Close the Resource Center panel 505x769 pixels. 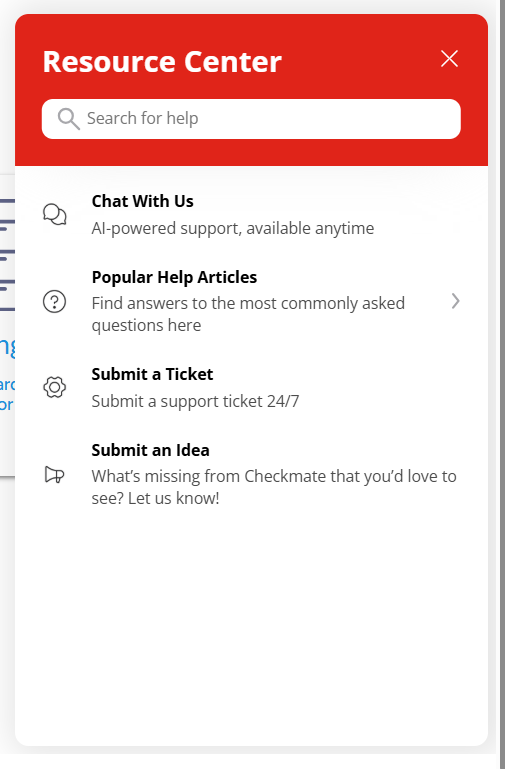point(449,58)
